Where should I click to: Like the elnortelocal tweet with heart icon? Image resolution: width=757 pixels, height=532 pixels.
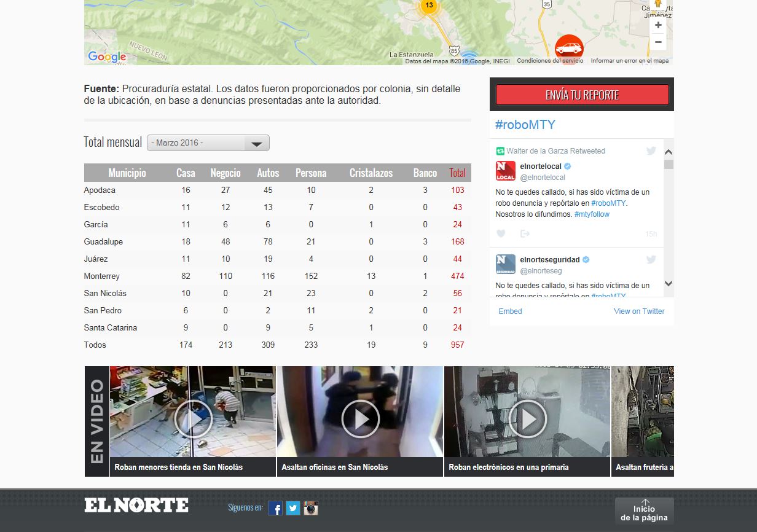click(501, 233)
